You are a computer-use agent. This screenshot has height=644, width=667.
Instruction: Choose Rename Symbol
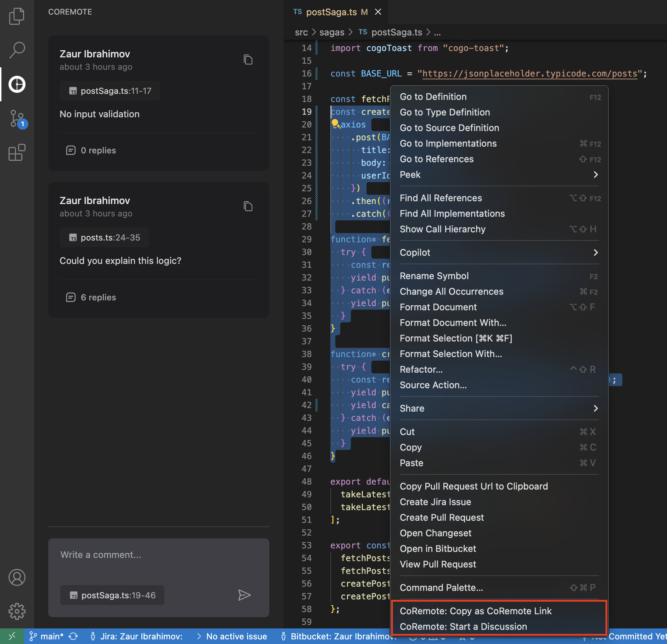tap(499, 276)
